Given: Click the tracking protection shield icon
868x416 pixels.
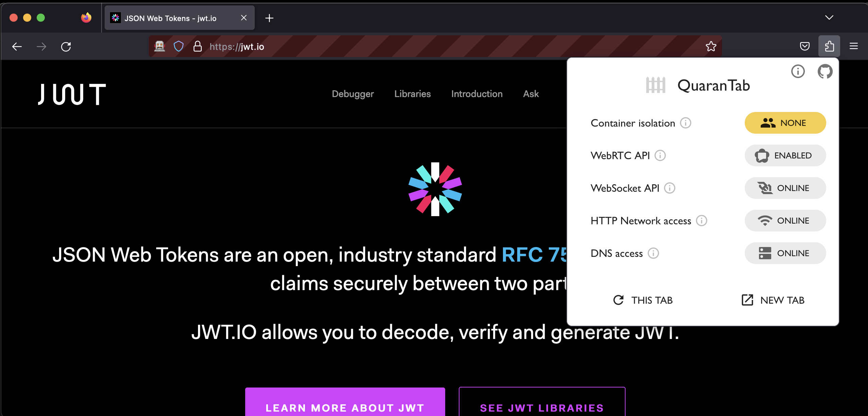Looking at the screenshot, I should [x=178, y=46].
